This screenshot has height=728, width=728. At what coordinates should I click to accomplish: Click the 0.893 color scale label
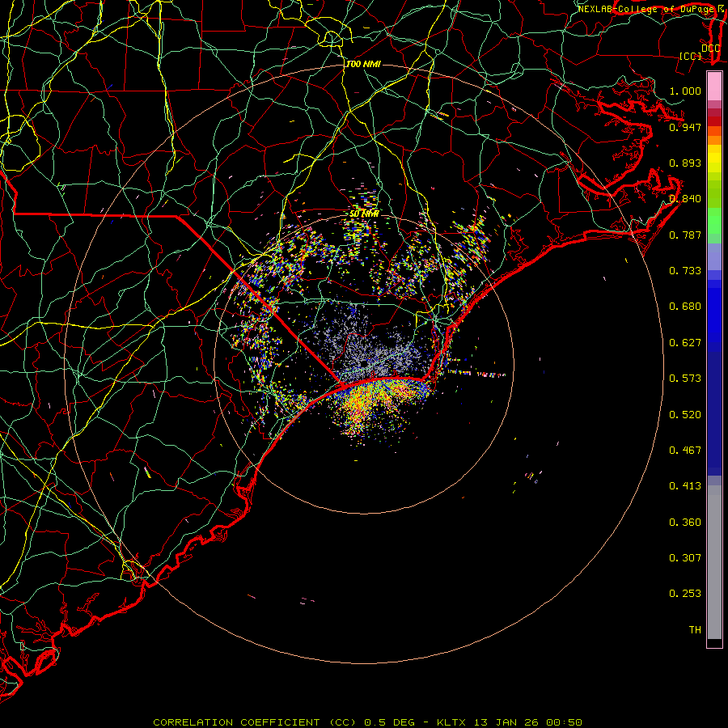pos(685,163)
